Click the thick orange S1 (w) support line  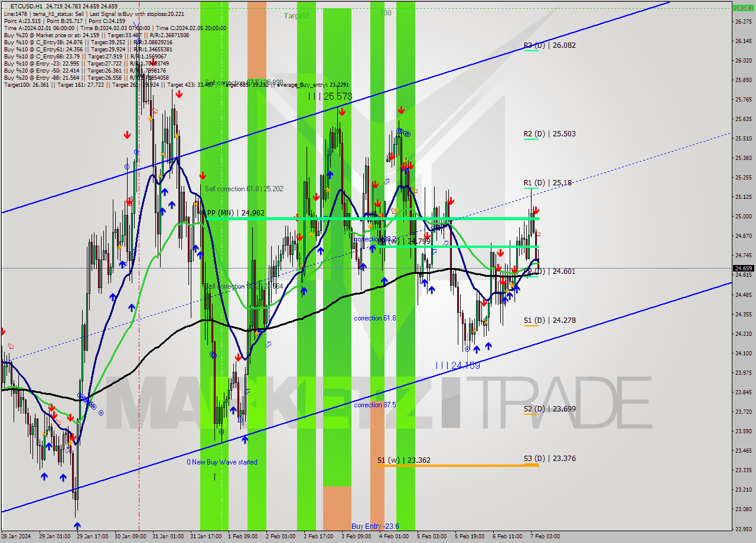click(x=458, y=465)
